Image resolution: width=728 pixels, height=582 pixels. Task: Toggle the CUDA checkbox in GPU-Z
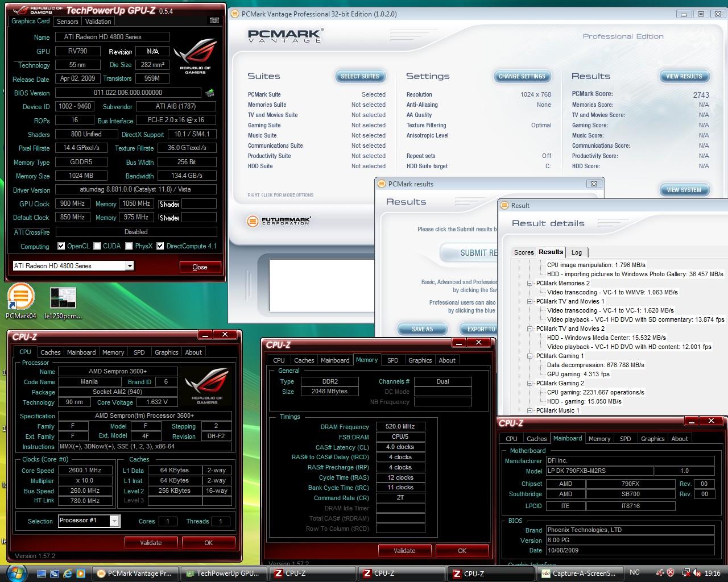97,246
